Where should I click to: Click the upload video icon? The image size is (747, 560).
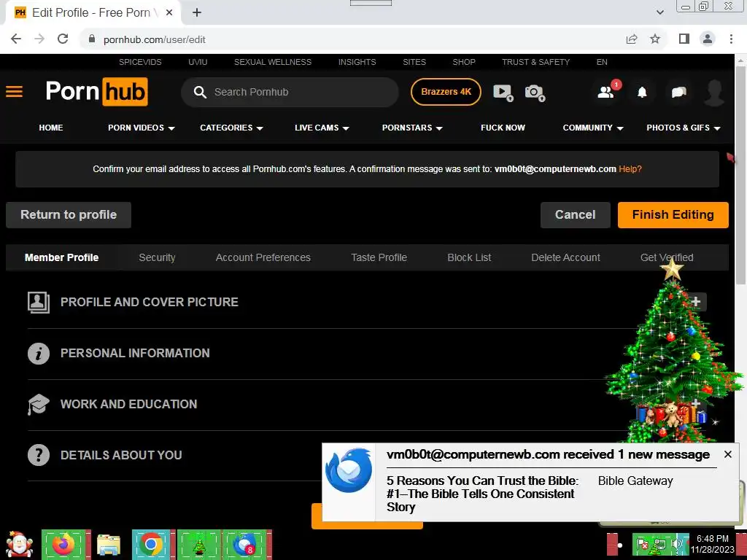coord(503,93)
